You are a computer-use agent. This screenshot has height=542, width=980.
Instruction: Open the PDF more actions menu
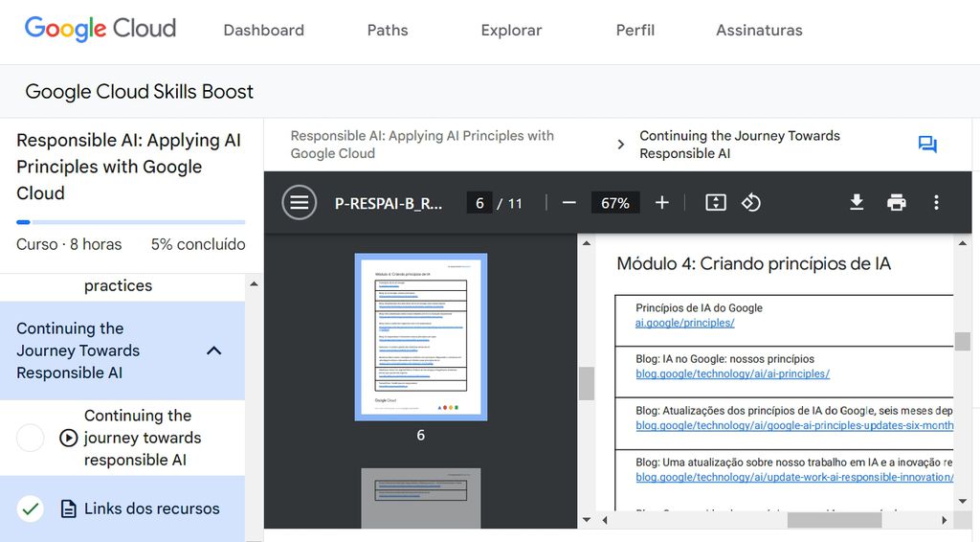(x=936, y=203)
